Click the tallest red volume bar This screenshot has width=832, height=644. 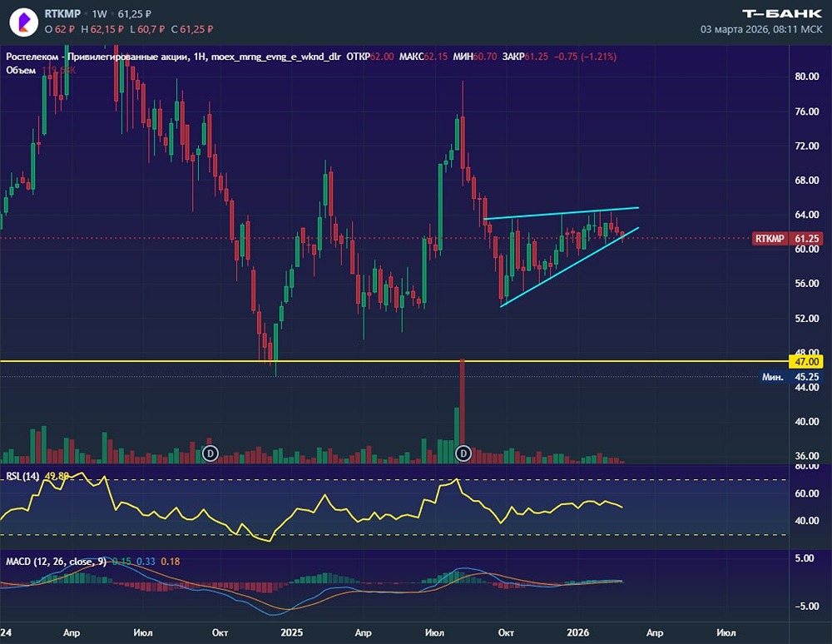click(462, 411)
